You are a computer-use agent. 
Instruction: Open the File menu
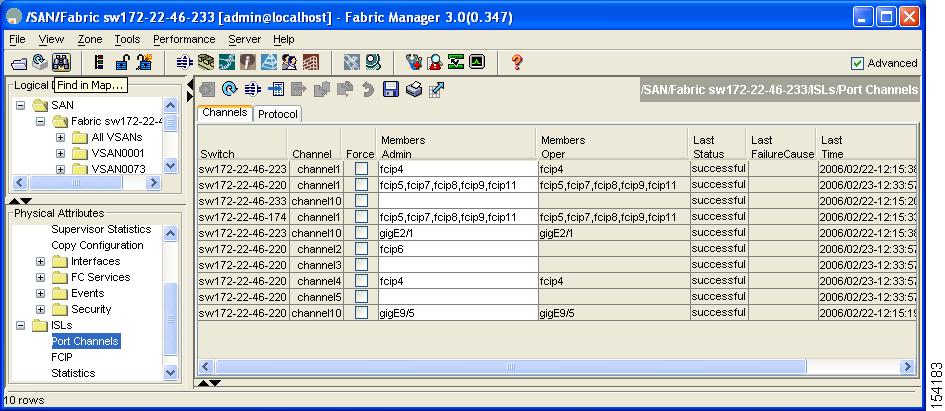tap(17, 39)
